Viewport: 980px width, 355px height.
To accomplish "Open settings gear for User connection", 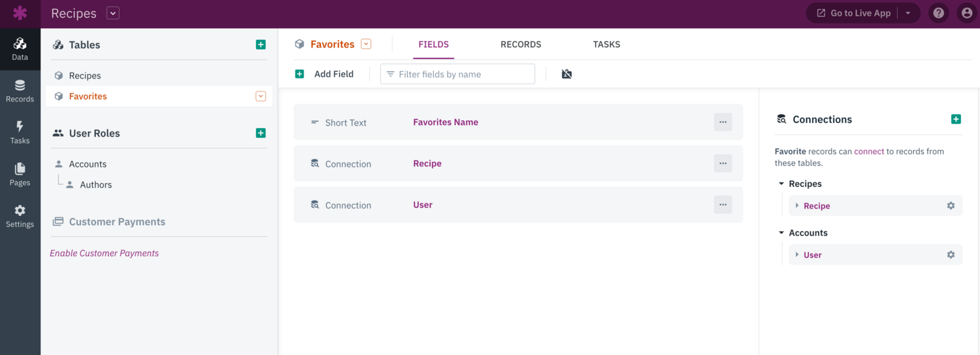I will [951, 254].
